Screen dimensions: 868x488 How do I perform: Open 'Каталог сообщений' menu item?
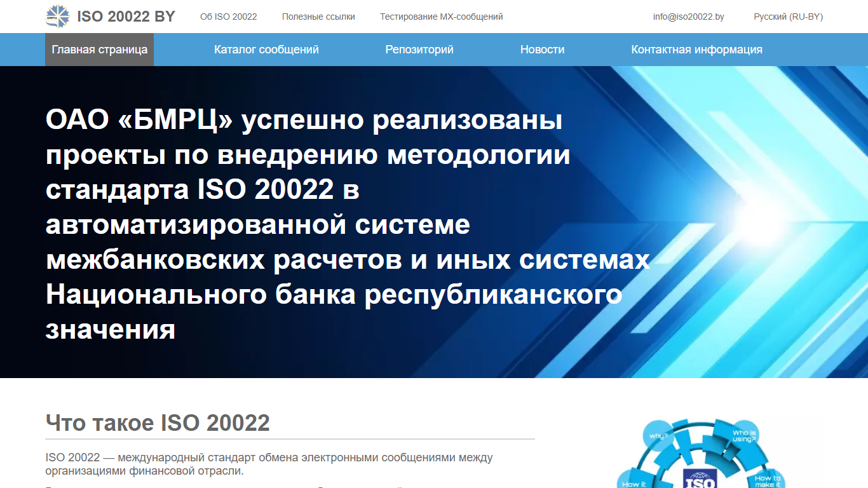pyautogui.click(x=266, y=50)
